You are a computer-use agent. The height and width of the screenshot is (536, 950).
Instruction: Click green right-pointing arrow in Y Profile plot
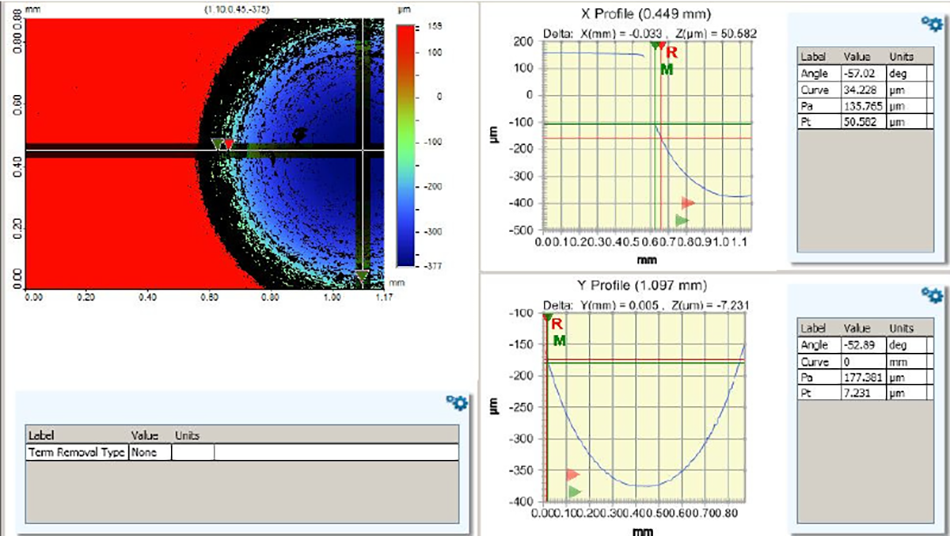click(x=574, y=491)
